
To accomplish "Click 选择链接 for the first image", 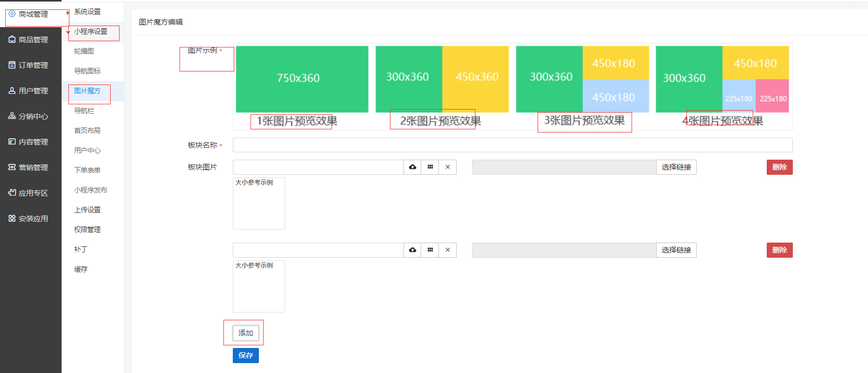I will click(x=676, y=167).
